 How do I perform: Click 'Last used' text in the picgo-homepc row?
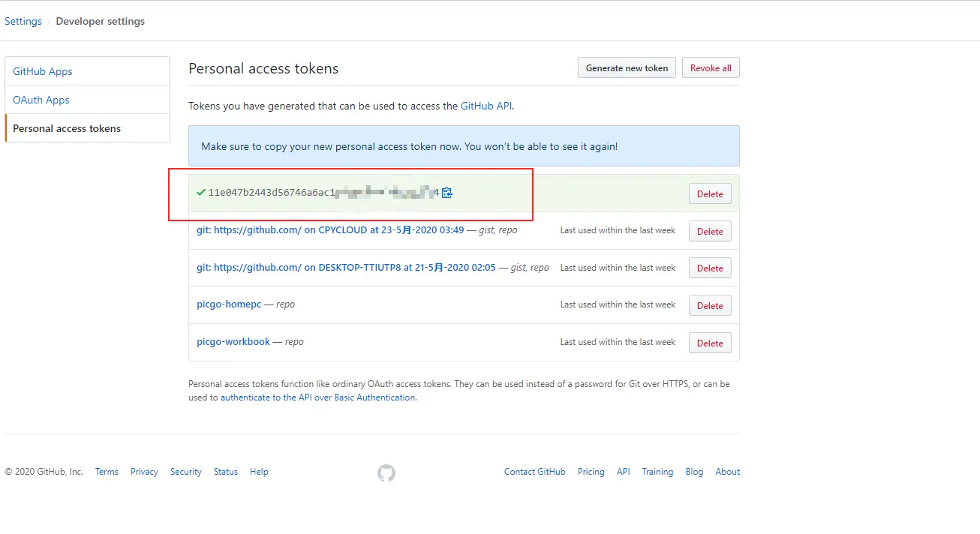coord(618,304)
